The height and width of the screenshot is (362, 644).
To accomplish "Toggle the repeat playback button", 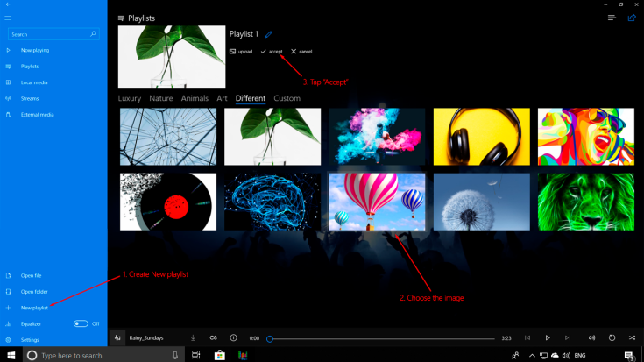I will pos(612,337).
